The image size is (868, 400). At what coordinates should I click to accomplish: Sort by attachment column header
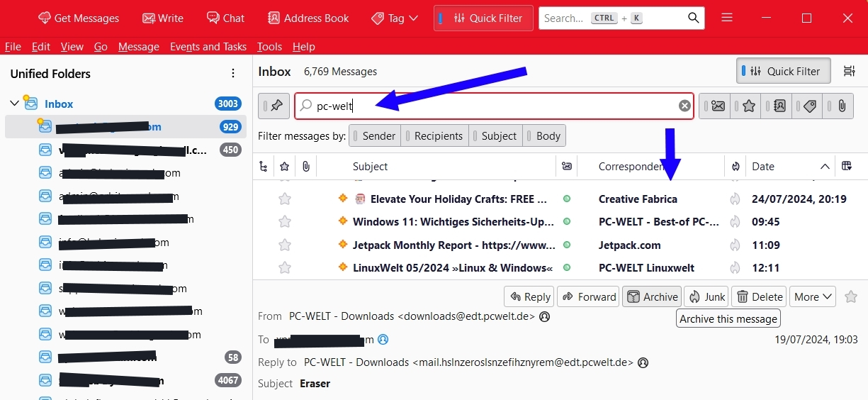click(305, 167)
